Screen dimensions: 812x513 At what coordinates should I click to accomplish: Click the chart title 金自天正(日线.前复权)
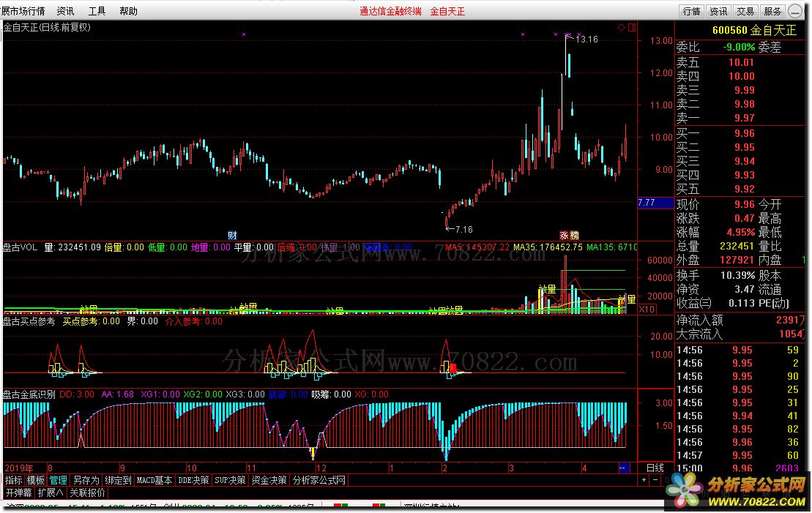coord(47,27)
